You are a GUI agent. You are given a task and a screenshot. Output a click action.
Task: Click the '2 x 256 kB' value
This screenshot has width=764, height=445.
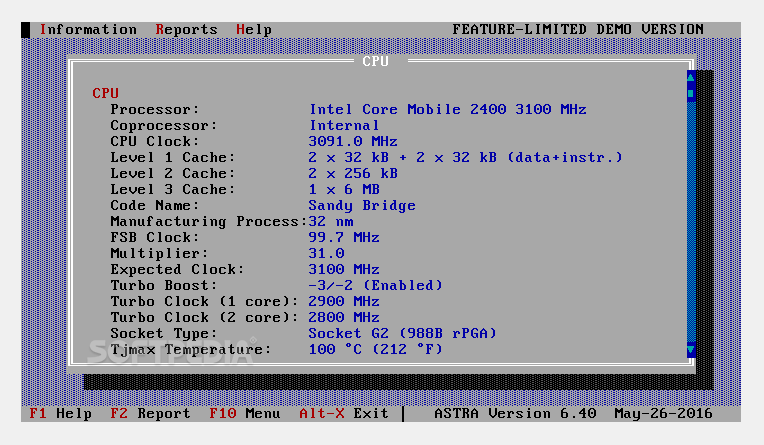pos(353,174)
